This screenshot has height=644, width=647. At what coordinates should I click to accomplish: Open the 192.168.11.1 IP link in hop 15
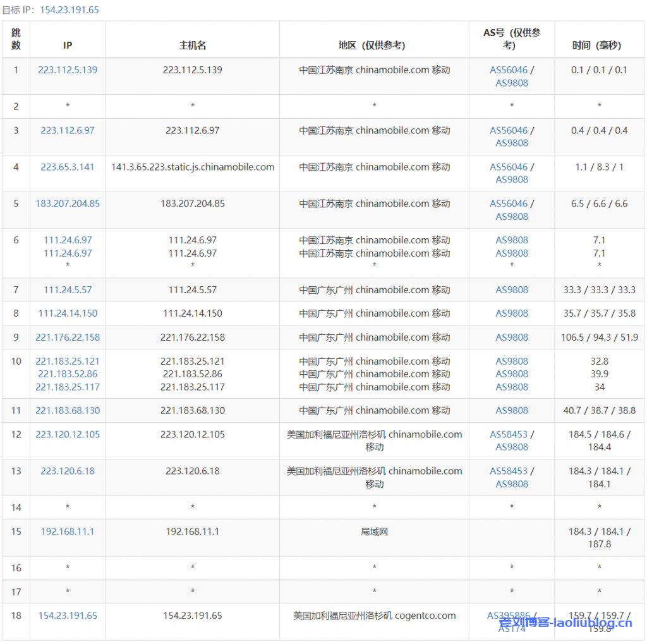click(68, 532)
